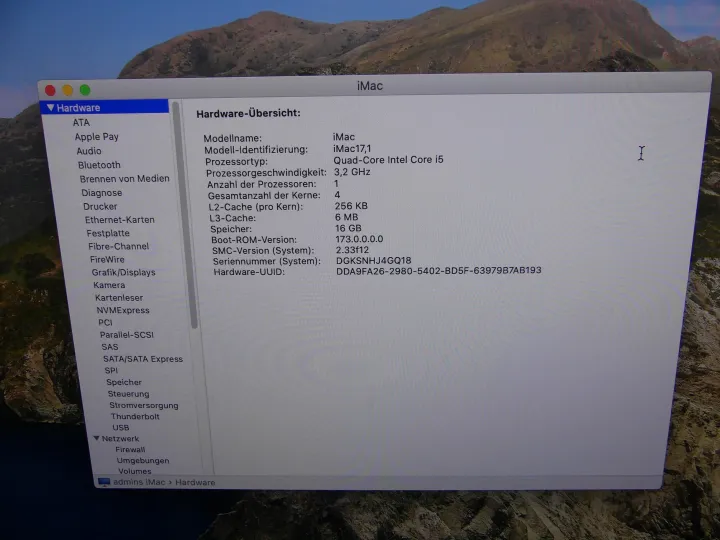
Task: Open Grafik/Displays section
Action: tap(124, 272)
